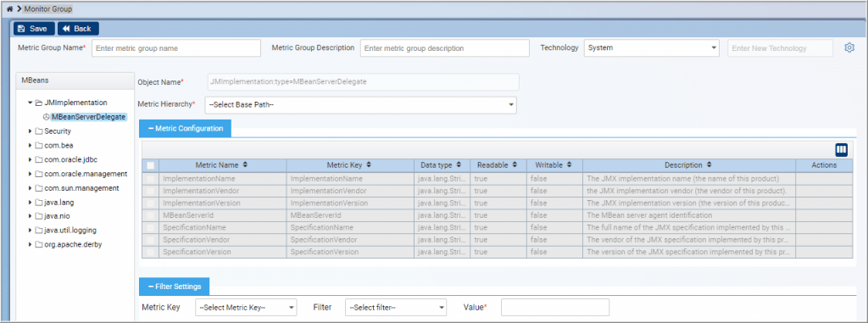Click the Enter New Technology field
Image resolution: width=868 pixels, height=323 pixels.
[780, 48]
